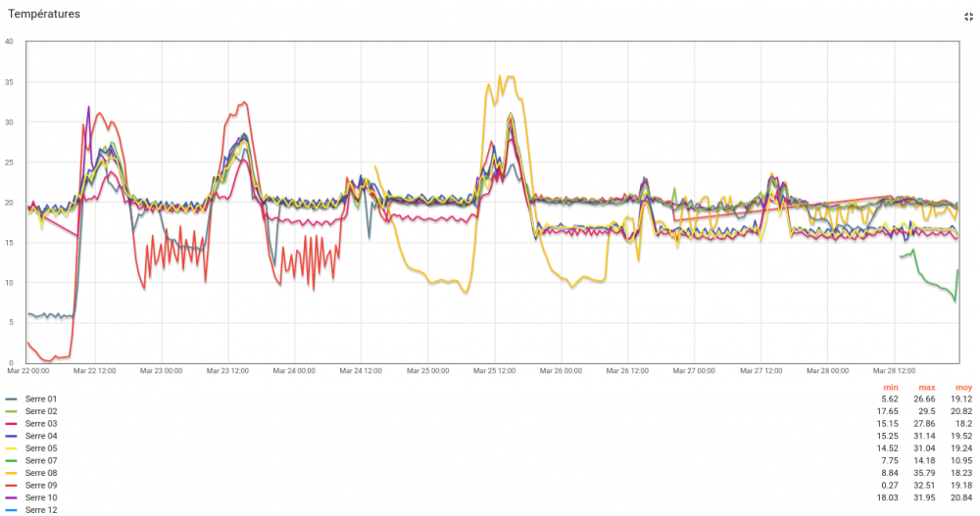Viewport: 980px width, 516px height.
Task: Toggle the Serre 01 series label
Action: (x=41, y=399)
